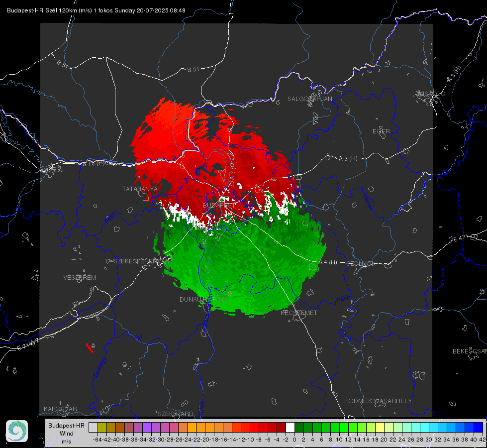Click the A 4 (H) road label

[x=328, y=262]
